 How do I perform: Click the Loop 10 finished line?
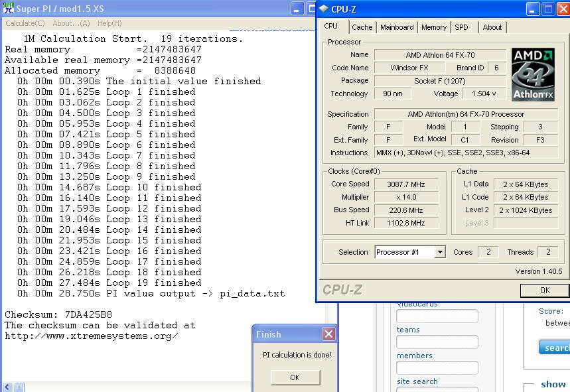[x=109, y=187]
